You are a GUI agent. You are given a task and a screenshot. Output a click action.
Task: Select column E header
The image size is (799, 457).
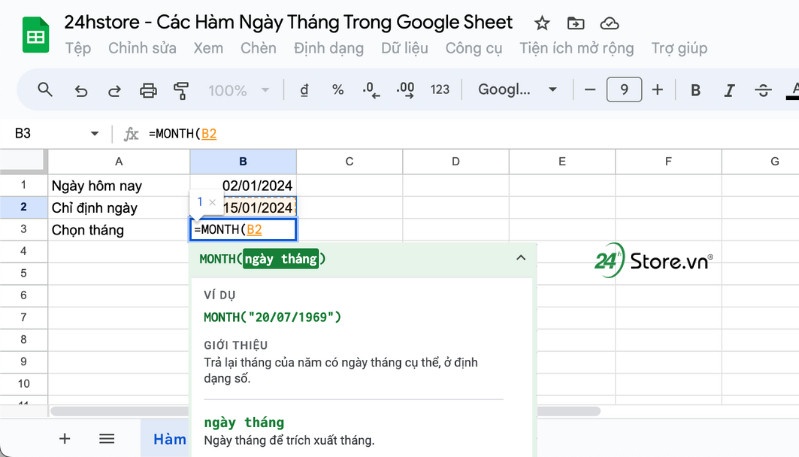pos(562,162)
